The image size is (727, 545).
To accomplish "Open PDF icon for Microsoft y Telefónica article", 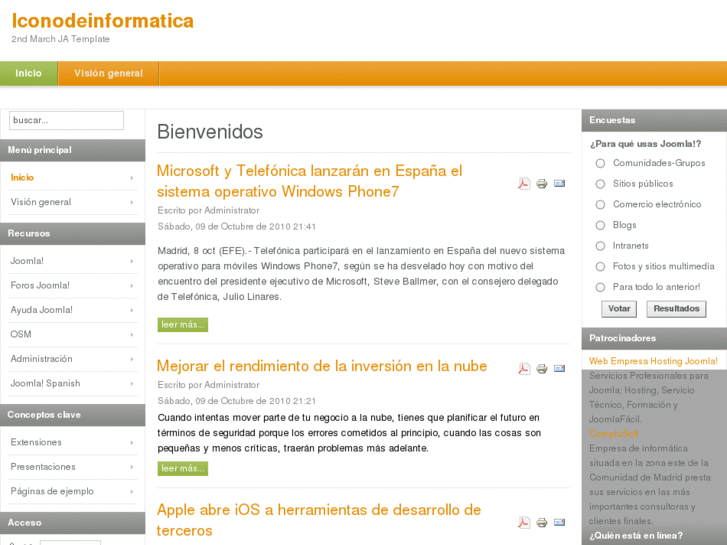I will coord(524,184).
